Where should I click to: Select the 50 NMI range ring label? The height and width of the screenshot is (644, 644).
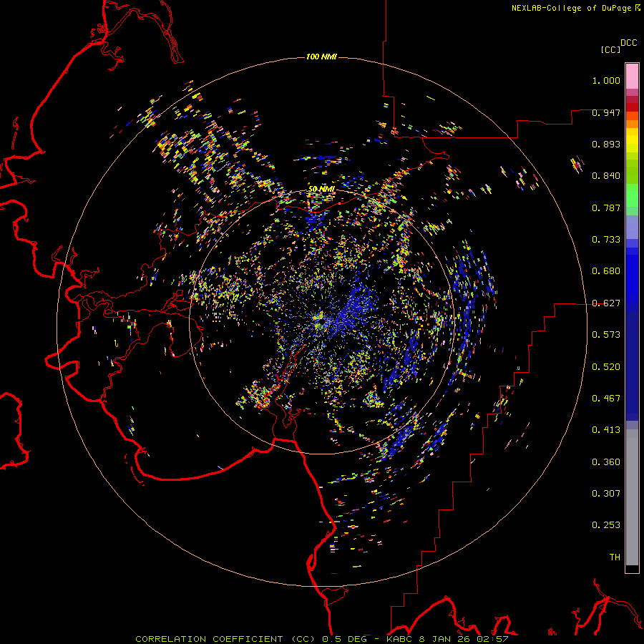[321, 190]
